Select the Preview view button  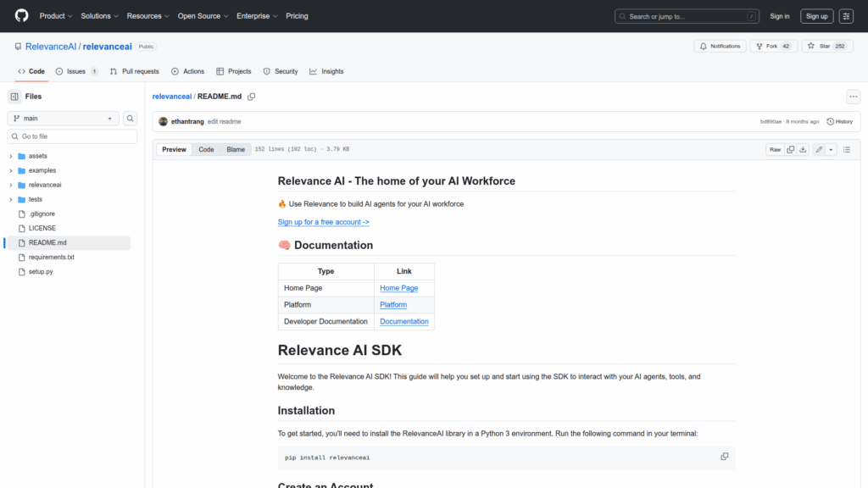(x=174, y=149)
